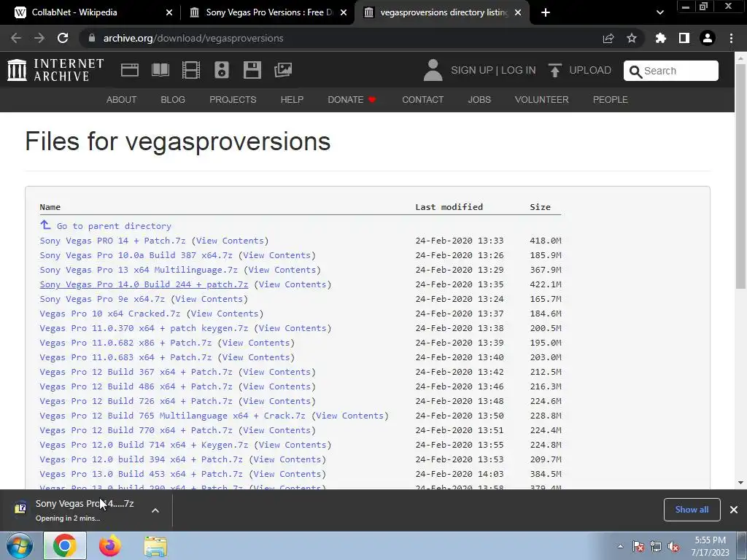Download Sony Vegas PRO 14 + Patch.7z

click(112, 241)
